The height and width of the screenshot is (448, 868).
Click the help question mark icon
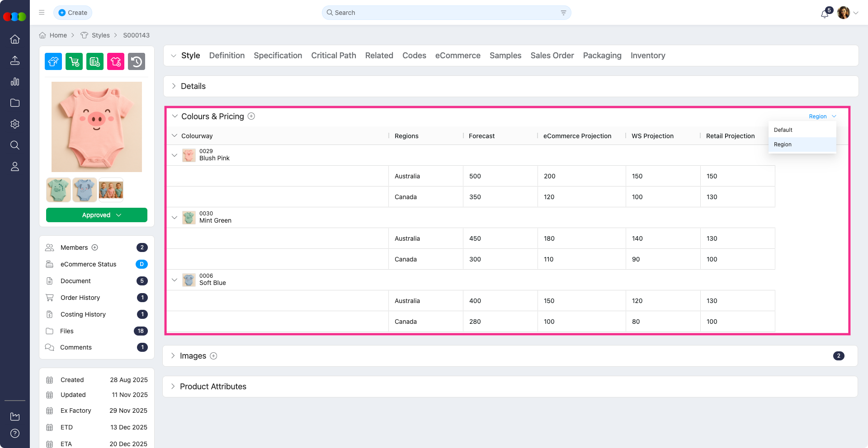tap(15, 434)
